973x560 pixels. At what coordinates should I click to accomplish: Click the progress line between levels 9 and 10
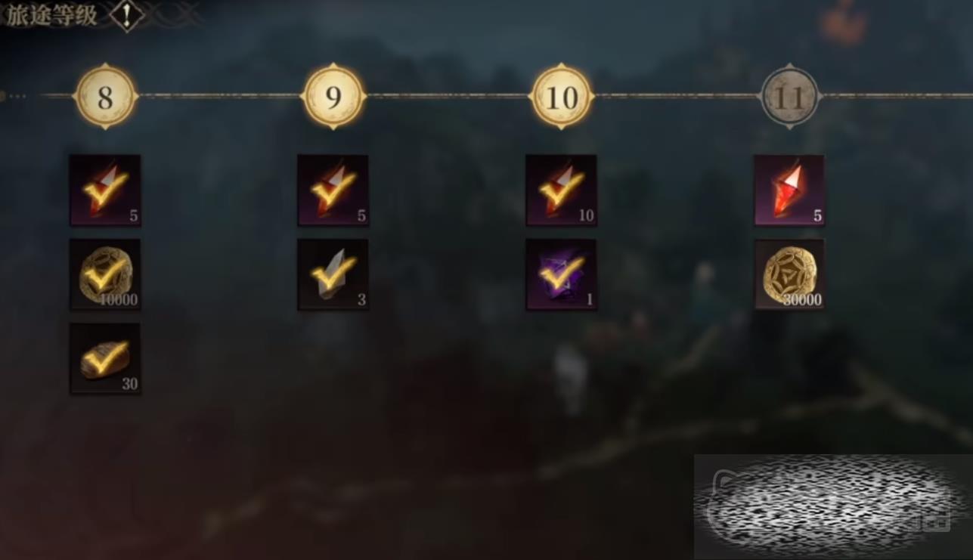(448, 96)
